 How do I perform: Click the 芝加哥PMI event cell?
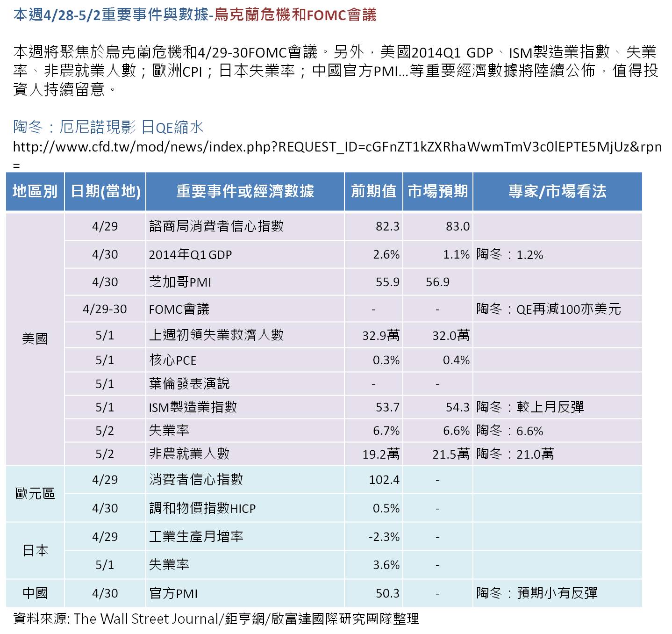tap(245, 282)
